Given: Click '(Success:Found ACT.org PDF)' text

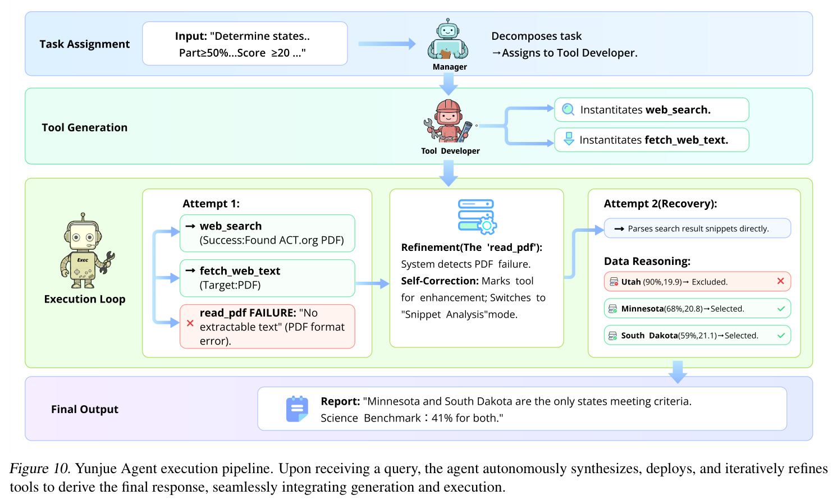Looking at the screenshot, I should click(x=272, y=240).
